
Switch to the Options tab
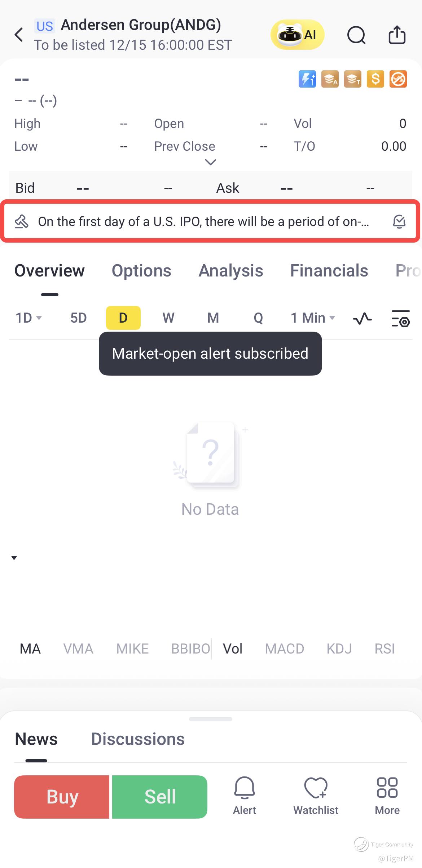click(141, 271)
